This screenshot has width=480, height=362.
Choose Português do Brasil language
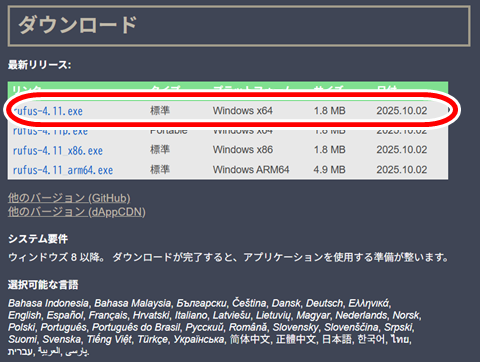click(x=136, y=327)
